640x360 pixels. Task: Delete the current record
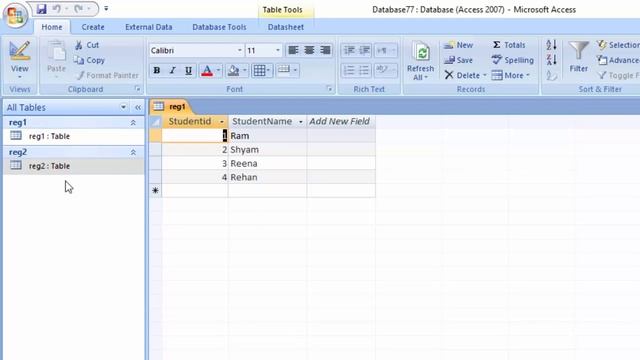click(462, 76)
